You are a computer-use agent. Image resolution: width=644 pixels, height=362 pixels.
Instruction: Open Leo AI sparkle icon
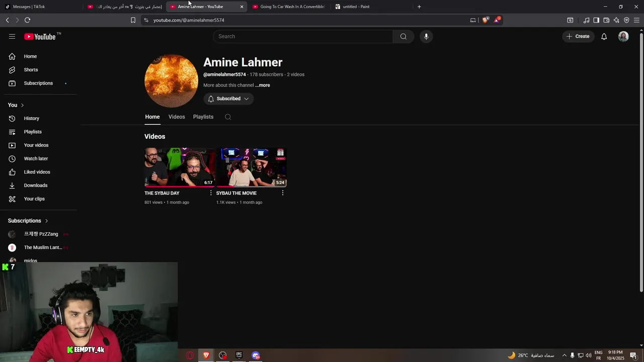(616, 20)
